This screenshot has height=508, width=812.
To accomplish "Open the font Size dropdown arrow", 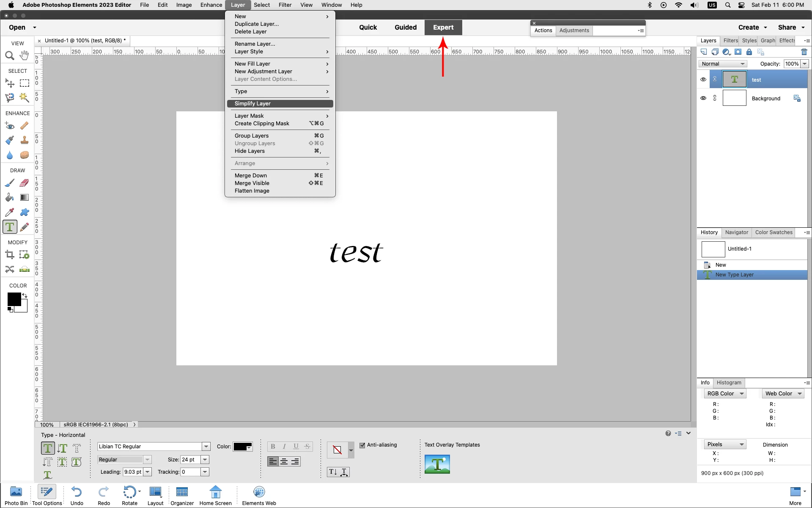I will (x=205, y=460).
